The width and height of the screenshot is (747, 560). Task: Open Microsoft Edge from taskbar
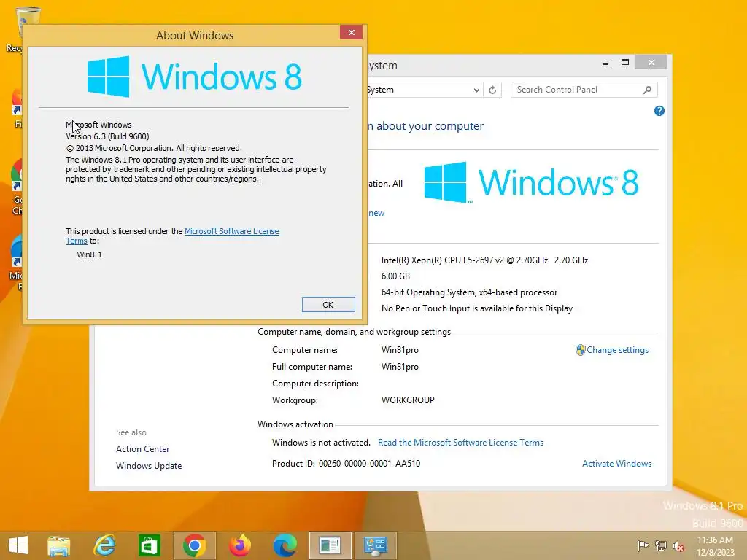pos(285,545)
